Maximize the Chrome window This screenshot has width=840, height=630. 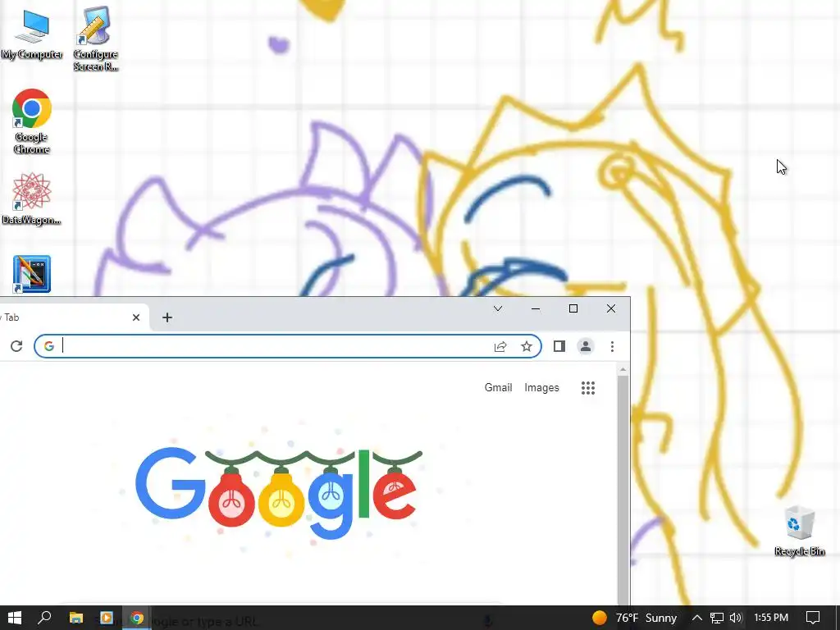coord(573,308)
